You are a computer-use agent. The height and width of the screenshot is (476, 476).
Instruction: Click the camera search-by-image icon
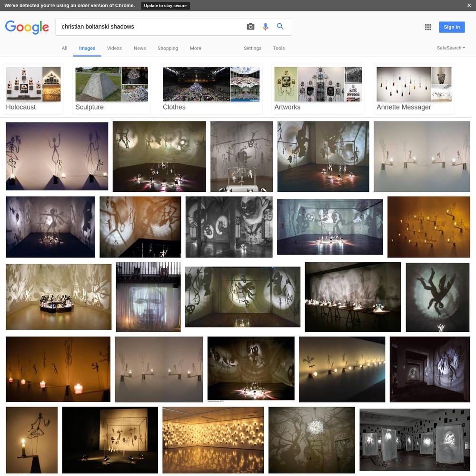(250, 27)
